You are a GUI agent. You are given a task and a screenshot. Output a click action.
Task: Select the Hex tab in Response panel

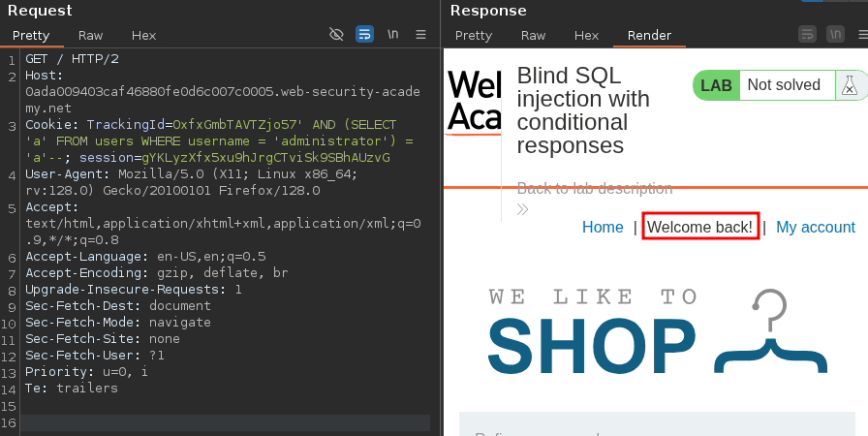[586, 35]
